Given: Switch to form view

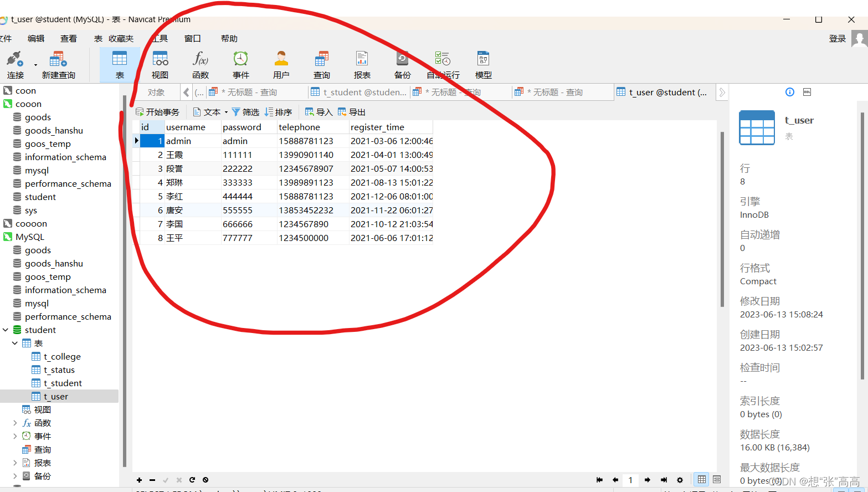Looking at the screenshot, I should tap(717, 480).
